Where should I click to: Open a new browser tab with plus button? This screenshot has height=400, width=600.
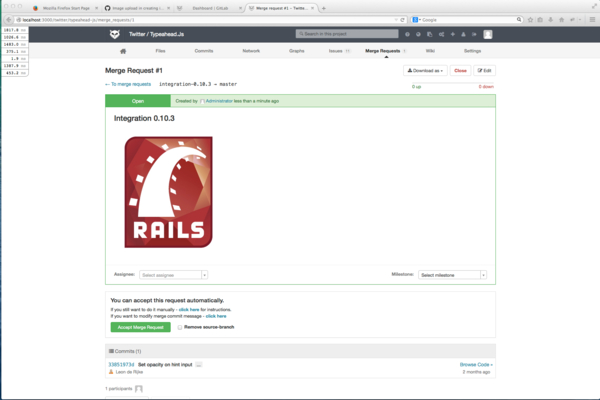click(324, 7)
